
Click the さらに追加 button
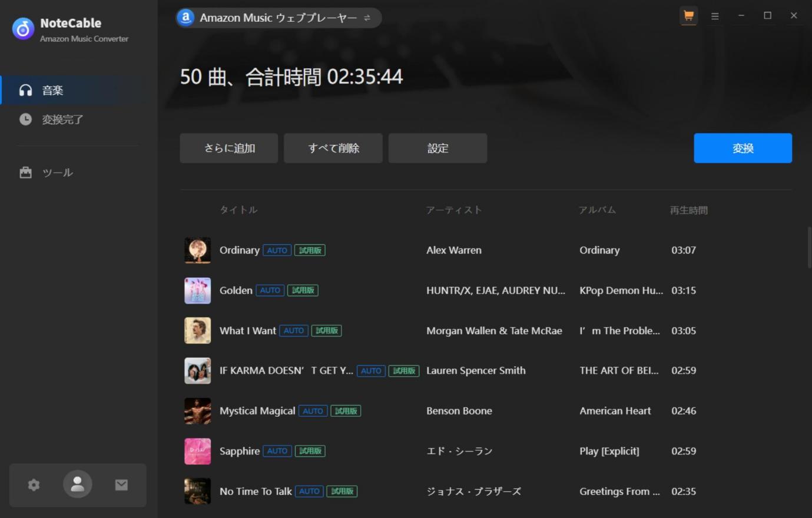pos(229,148)
